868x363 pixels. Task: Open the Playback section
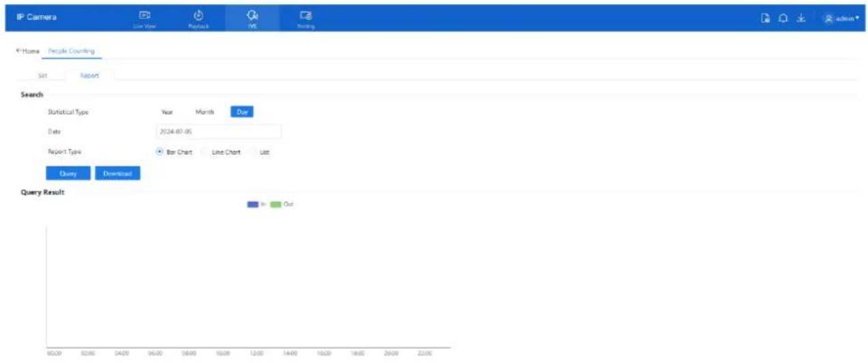coord(198,18)
